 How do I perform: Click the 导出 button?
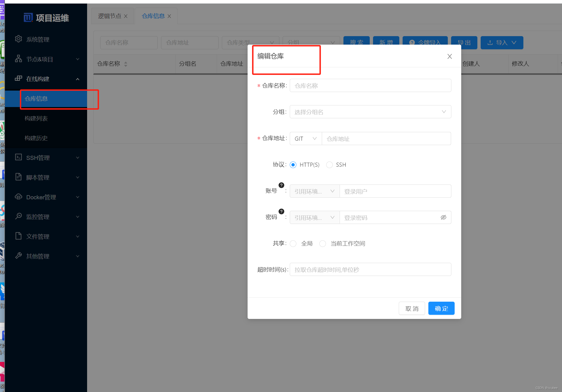[464, 43]
